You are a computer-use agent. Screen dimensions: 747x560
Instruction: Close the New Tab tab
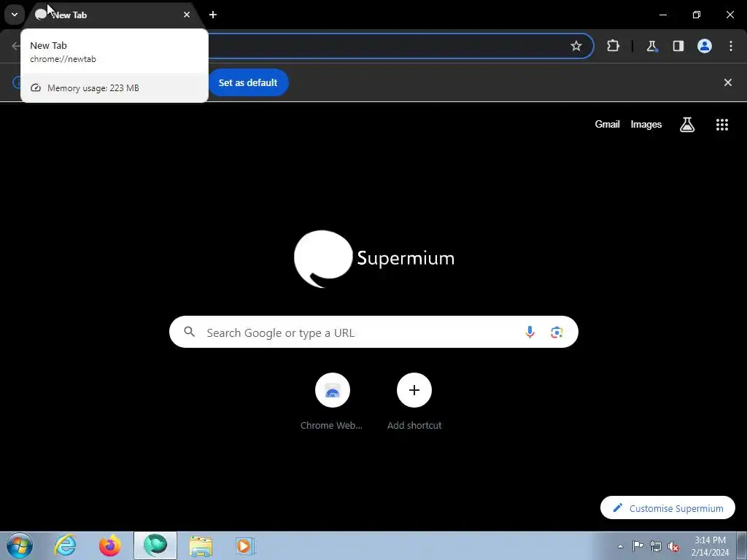[x=187, y=15]
